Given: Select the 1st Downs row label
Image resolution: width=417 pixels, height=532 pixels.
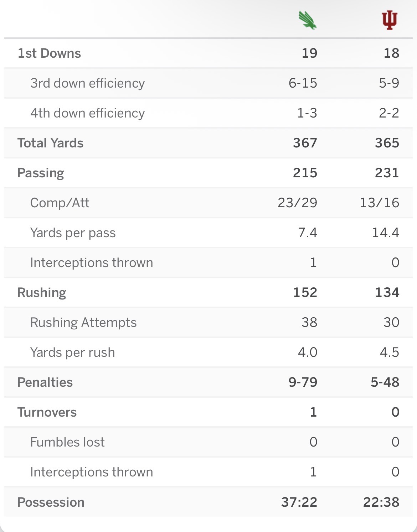Looking at the screenshot, I should coord(49,53).
